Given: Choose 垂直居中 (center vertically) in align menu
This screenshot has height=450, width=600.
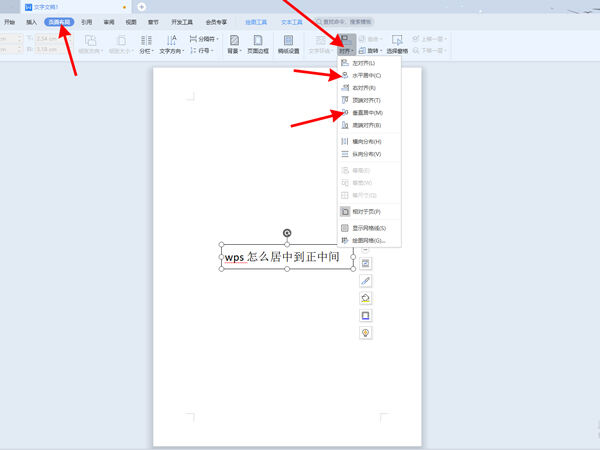Looking at the screenshot, I should (366, 113).
